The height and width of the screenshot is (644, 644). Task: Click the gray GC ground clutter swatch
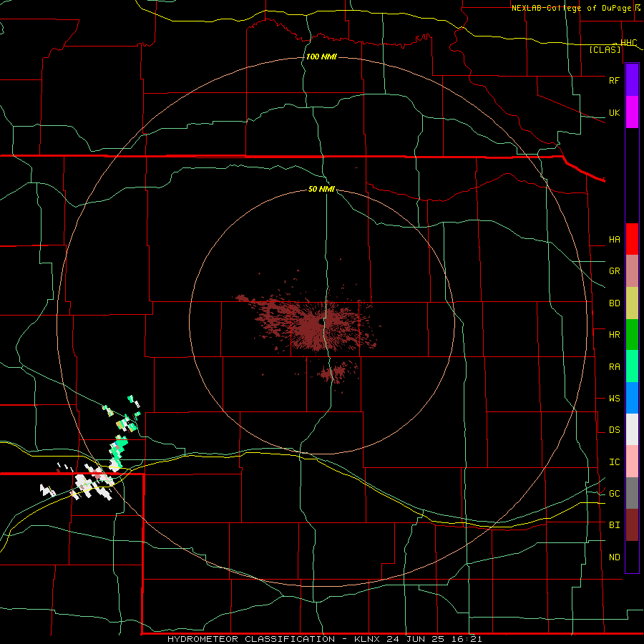click(x=632, y=493)
